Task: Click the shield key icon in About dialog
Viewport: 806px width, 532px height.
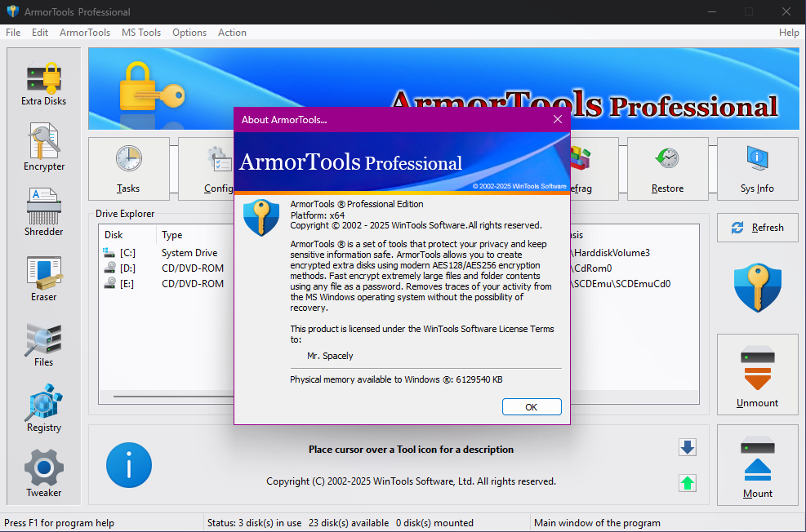Action: coord(261,218)
